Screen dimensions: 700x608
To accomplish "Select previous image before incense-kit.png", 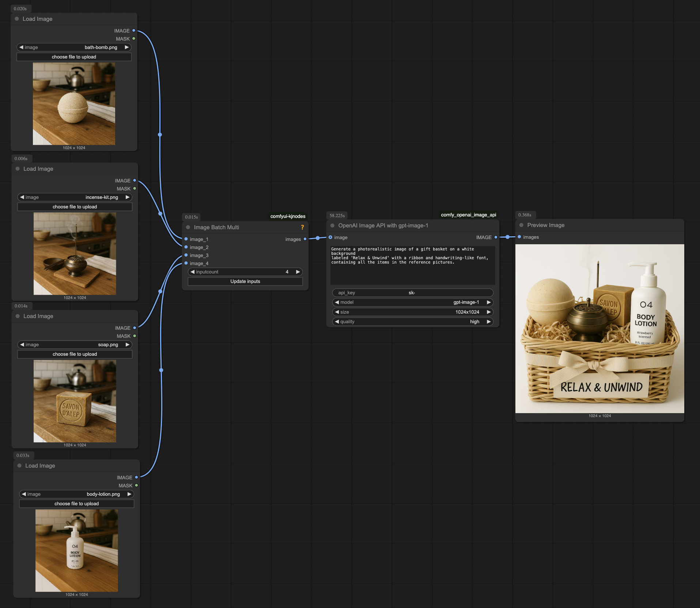I will pos(22,197).
